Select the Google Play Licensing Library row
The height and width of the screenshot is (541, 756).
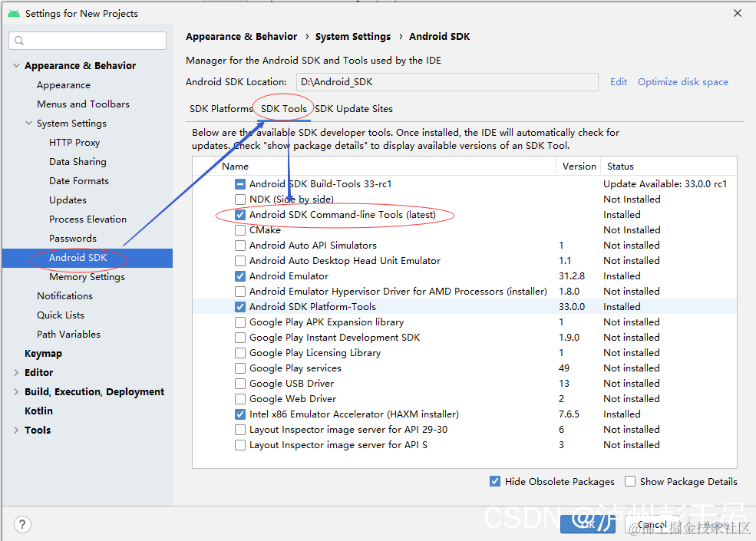[464, 353]
